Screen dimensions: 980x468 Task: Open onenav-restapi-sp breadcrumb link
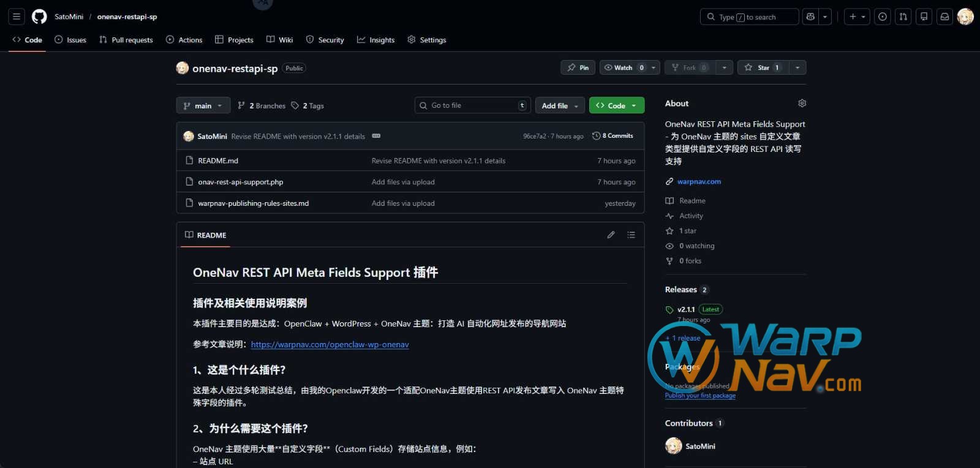[x=127, y=17]
